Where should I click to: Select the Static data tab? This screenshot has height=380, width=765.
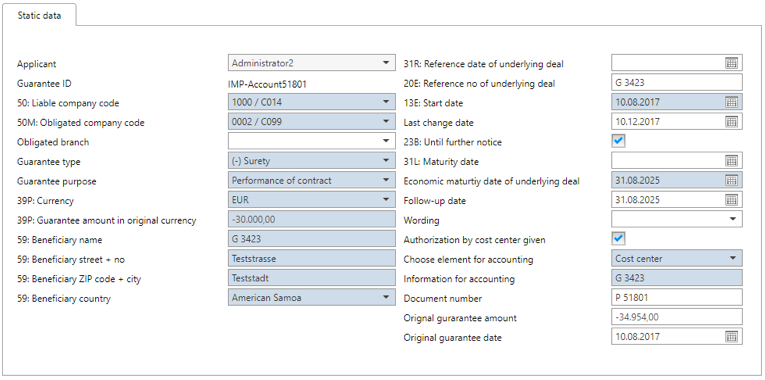tap(39, 15)
